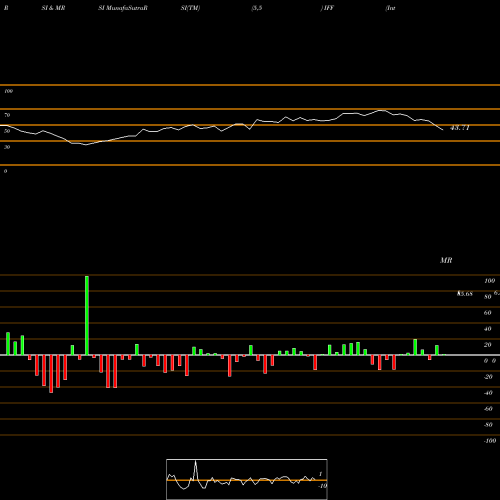500x500 pixels.
Task: Select the RSI value label 43.71
Action: click(460, 128)
